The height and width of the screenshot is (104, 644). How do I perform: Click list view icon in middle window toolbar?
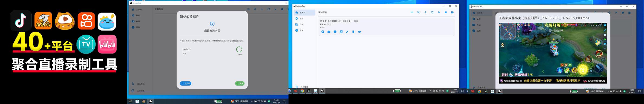coord(412,12)
